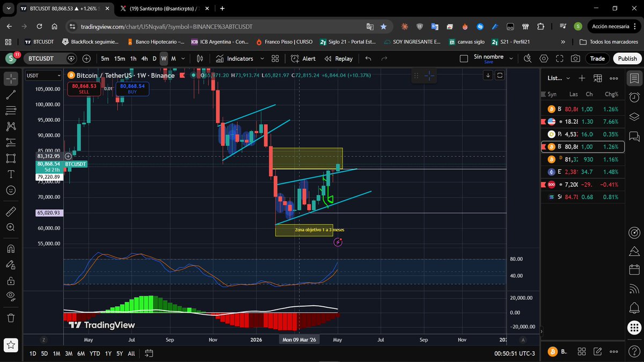Screen dimensions: 644x362
Task: Select the ruler measure tool
Action: 11,211
